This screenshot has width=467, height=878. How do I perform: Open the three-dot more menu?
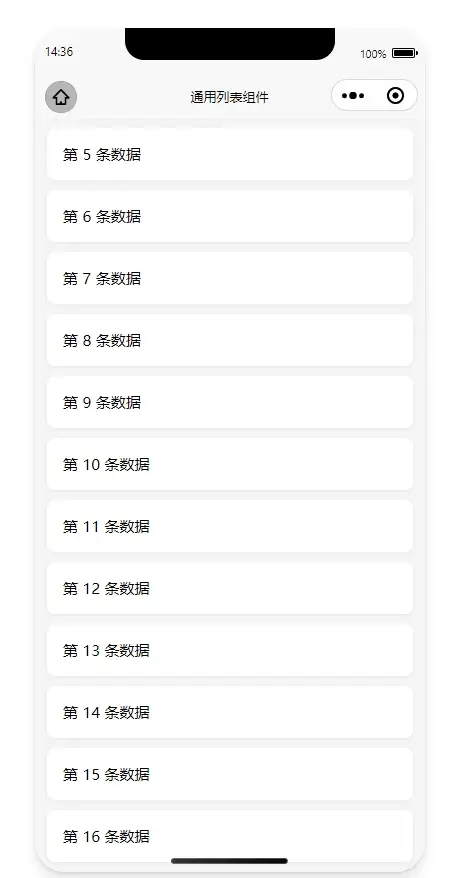coord(353,96)
